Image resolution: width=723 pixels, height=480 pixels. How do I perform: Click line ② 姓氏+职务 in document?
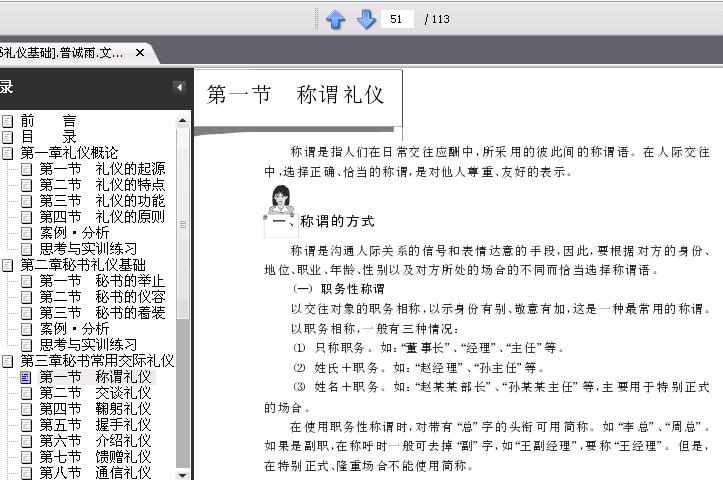418,368
